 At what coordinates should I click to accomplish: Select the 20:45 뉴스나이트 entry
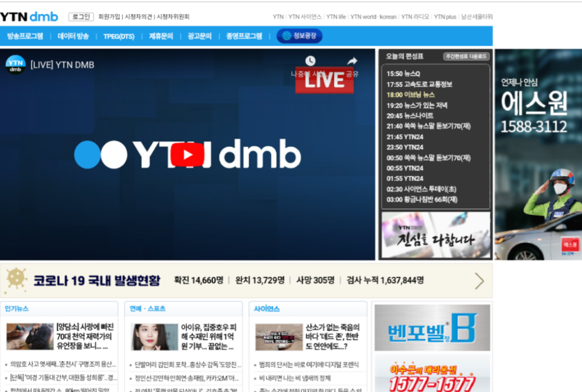410,116
